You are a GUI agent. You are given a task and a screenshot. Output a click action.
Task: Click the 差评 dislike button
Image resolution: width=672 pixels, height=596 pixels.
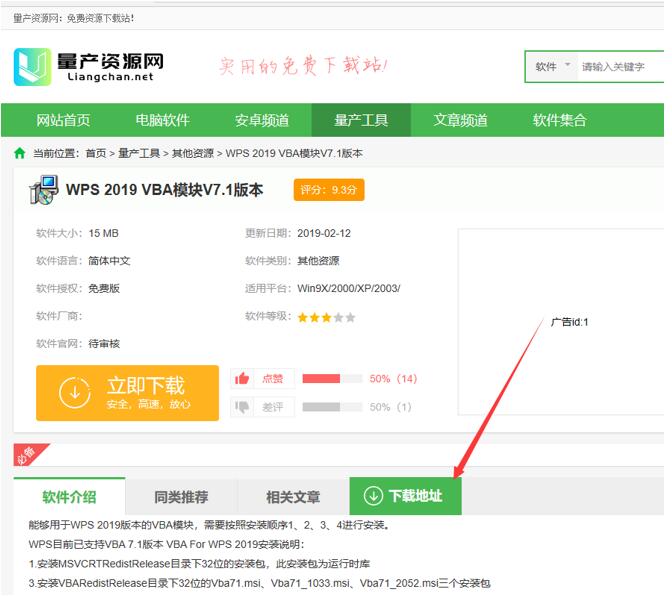(263, 407)
